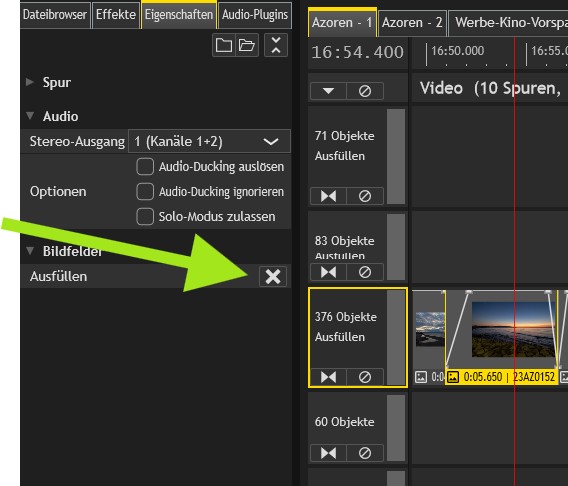This screenshot has width=568, height=486.
Task: Check Solo-Modus zulassen option
Action: (145, 217)
